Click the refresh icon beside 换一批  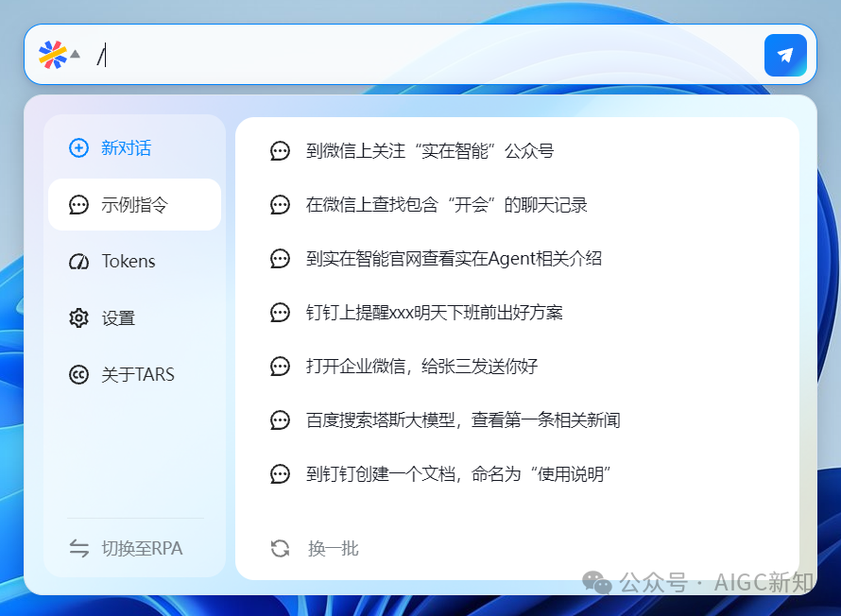[x=280, y=549]
